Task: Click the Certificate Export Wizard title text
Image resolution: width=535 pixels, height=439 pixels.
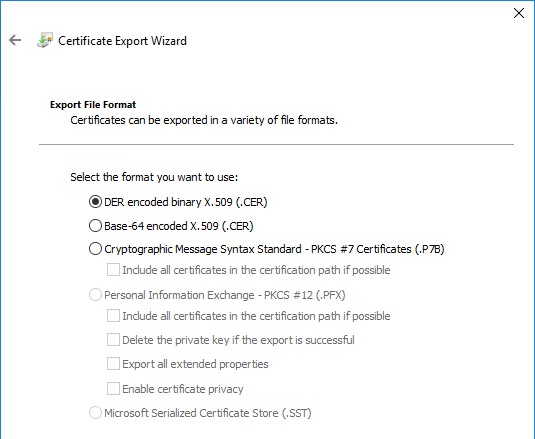Action: pos(122,41)
